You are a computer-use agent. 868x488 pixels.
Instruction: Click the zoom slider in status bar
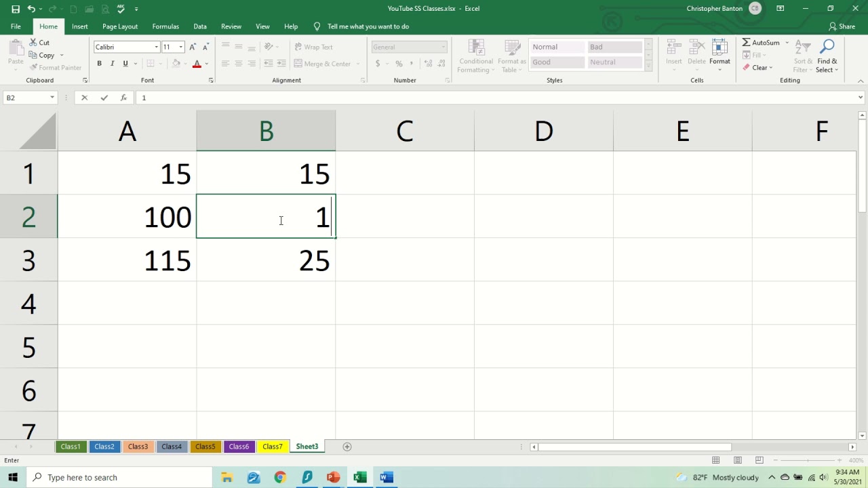809,460
